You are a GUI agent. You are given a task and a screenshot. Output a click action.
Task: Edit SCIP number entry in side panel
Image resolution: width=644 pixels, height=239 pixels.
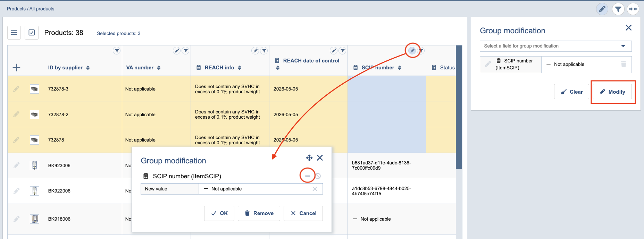(488, 64)
